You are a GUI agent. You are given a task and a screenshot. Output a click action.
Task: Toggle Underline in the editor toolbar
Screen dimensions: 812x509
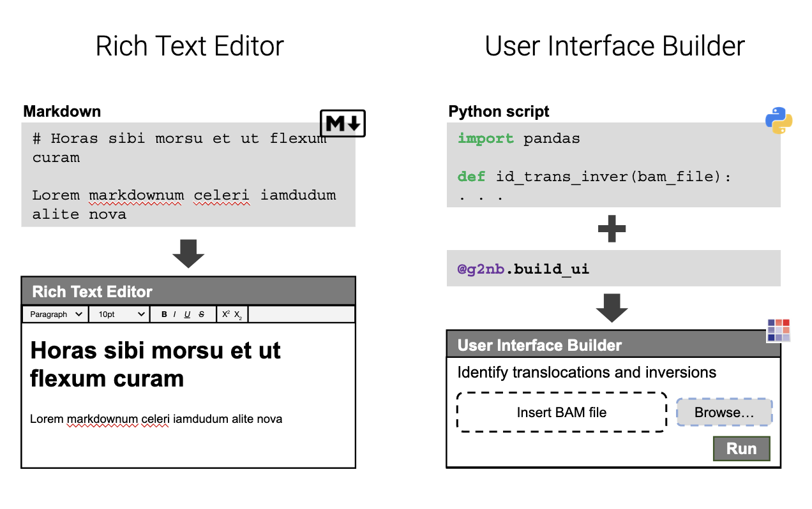tap(187, 314)
